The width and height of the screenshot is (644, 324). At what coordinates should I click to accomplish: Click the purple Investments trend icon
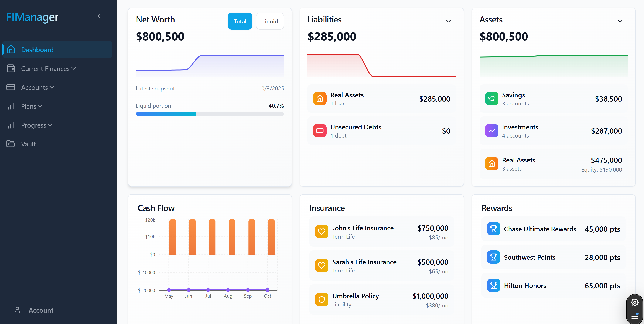pos(492,131)
